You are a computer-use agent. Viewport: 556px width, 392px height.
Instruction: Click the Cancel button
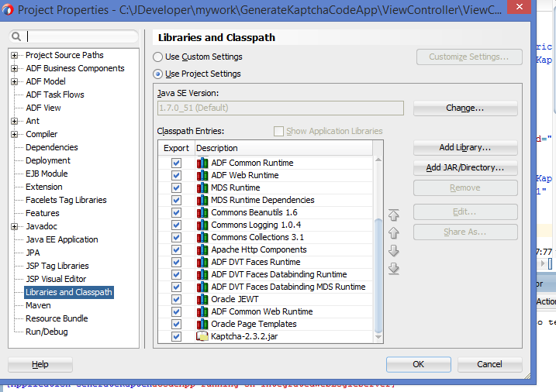[489, 364]
